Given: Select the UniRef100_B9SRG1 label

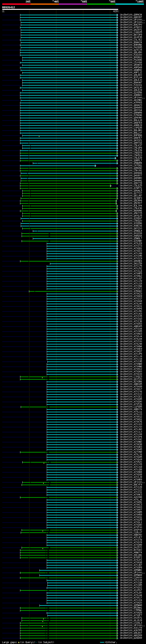Looking at the screenshot, I should [x=131, y=58].
